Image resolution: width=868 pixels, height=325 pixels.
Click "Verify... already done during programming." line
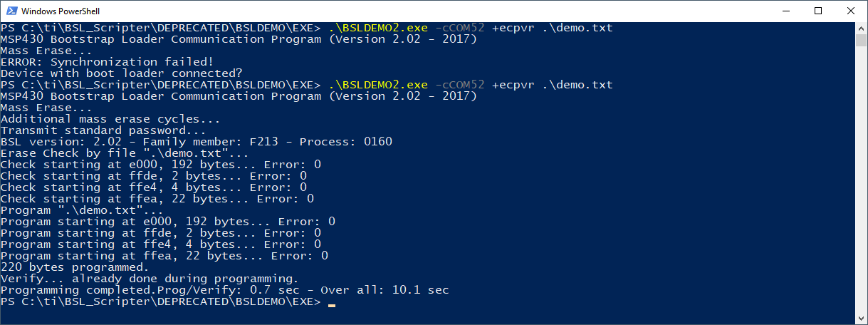[x=150, y=279]
